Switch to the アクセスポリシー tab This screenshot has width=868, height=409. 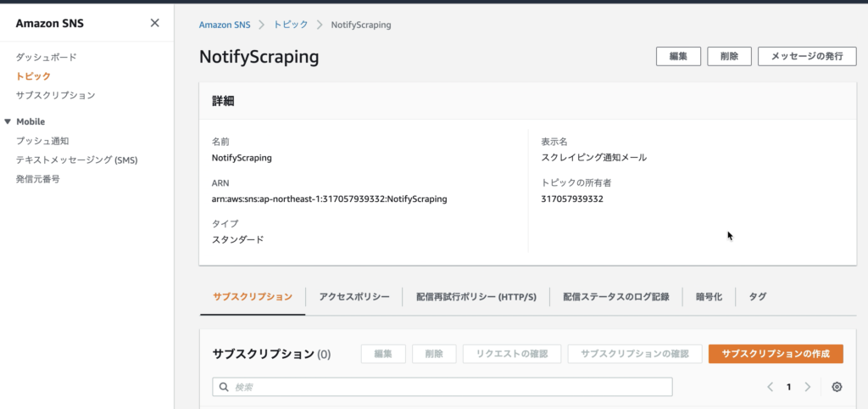coord(354,297)
